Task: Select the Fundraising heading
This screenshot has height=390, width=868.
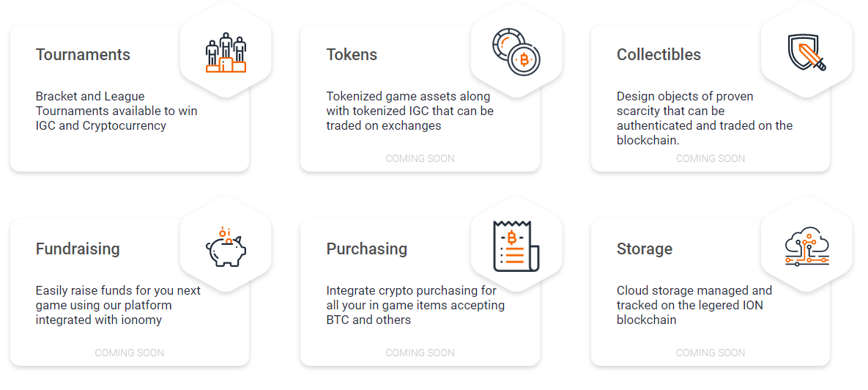Action: click(x=78, y=249)
